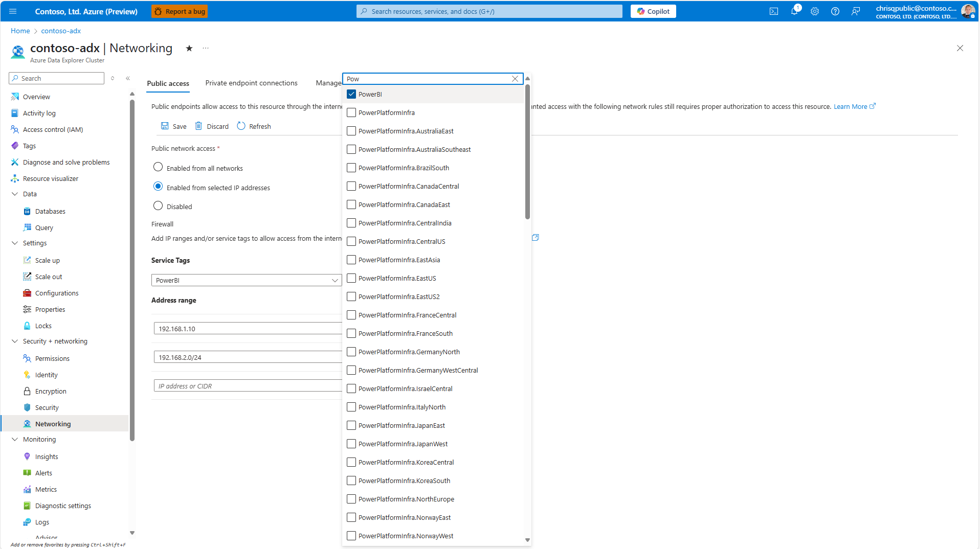Select Enabled from all networks
980x549 pixels.
click(158, 167)
